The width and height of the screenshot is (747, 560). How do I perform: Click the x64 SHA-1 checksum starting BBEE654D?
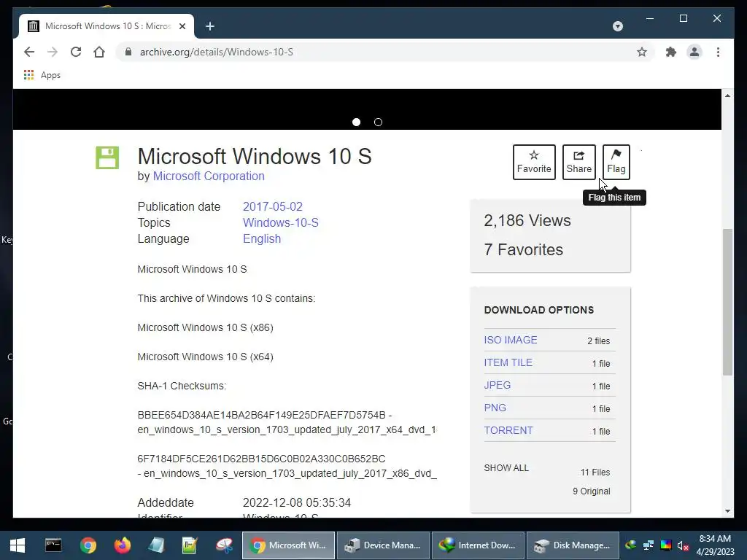262,415
